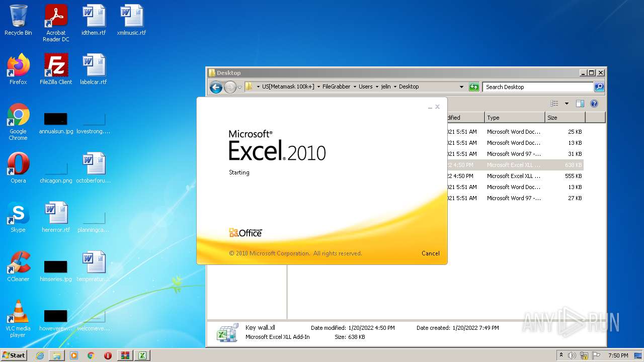Image resolution: width=644 pixels, height=362 pixels.
Task: Refresh the Explorer Desktop folder
Action: click(474, 86)
